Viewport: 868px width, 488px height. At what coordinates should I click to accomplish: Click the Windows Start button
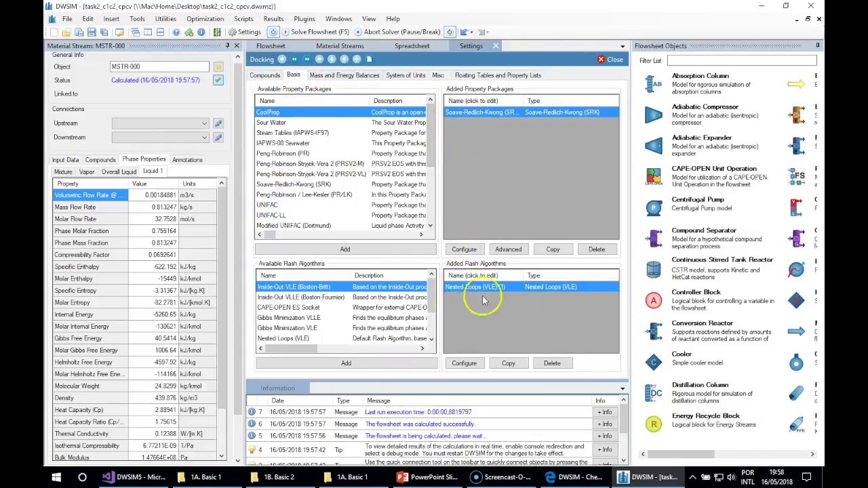click(56, 477)
